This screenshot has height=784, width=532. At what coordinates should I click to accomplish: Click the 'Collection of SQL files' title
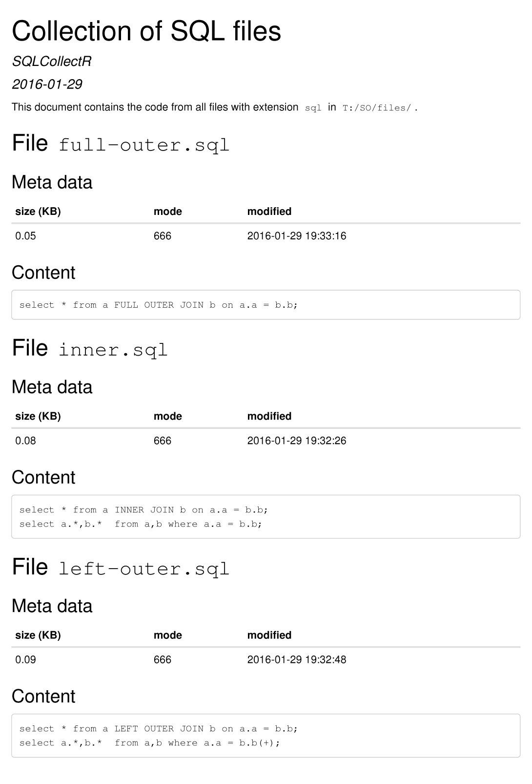pyautogui.click(x=146, y=31)
